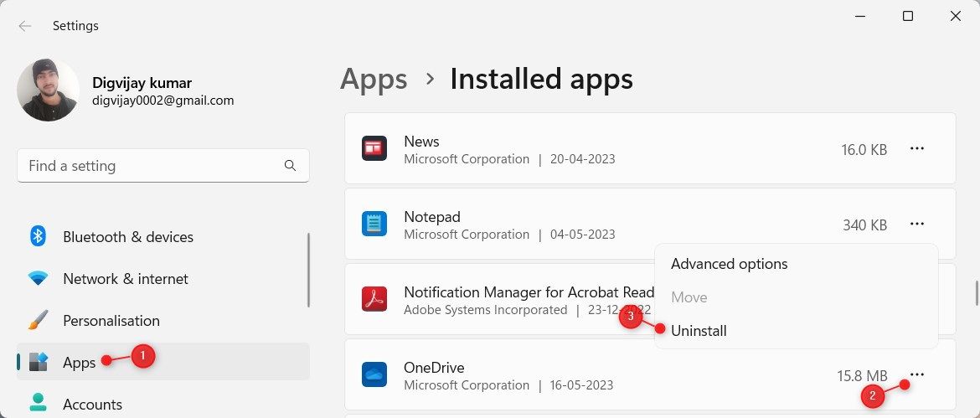The height and width of the screenshot is (418, 980).
Task: Open the three-dot menu for OneDrive
Action: pos(916,374)
